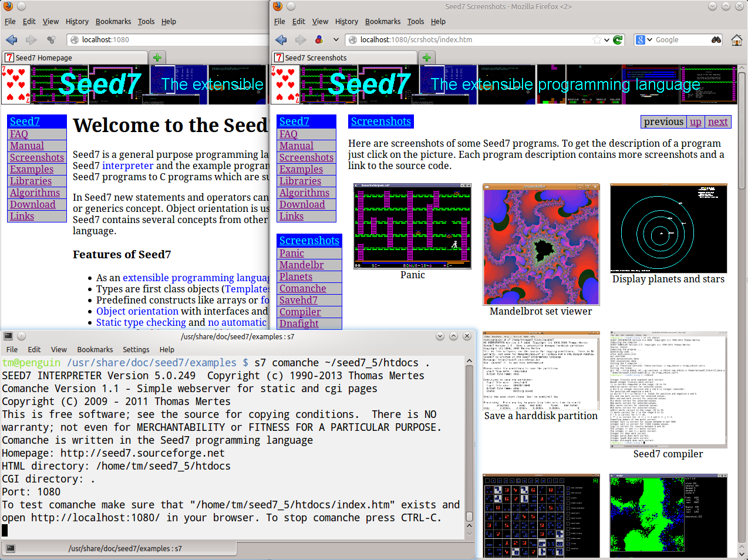Open the terminal's Settings menu
This screenshot has width=748, height=560.
[136, 349]
